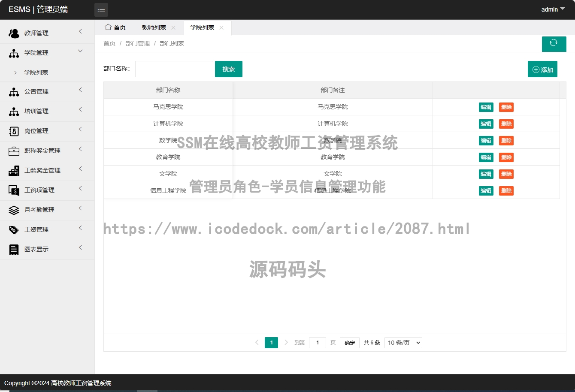Expand the 岗位管理 menu chevron
This screenshot has height=392, width=575.
[80, 129]
